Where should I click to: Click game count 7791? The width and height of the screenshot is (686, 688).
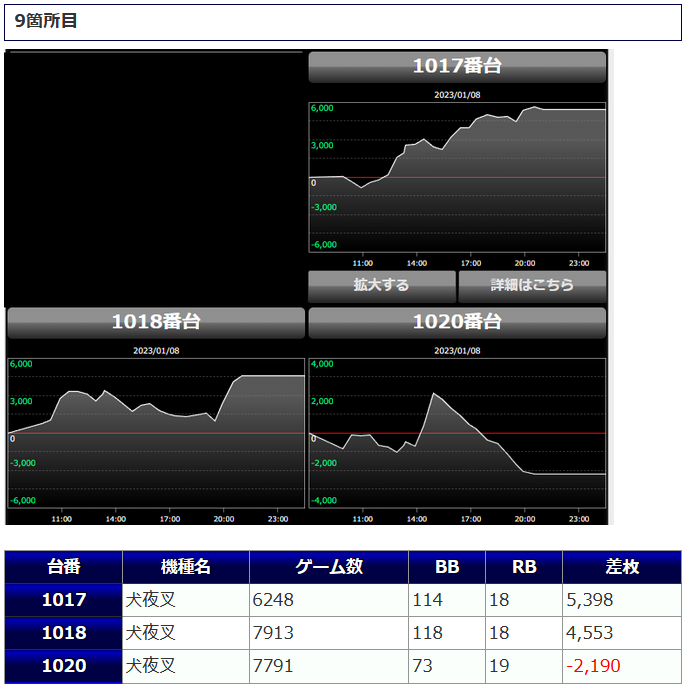click(273, 666)
